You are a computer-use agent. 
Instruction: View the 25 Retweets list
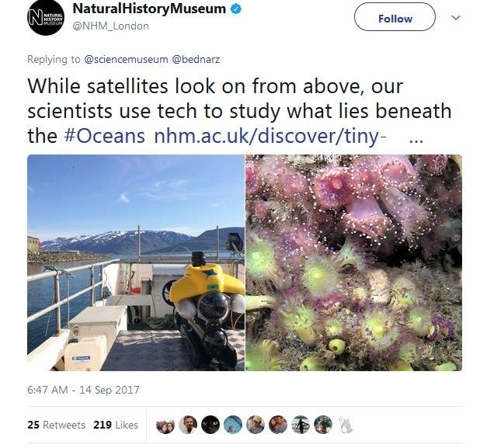(55, 425)
